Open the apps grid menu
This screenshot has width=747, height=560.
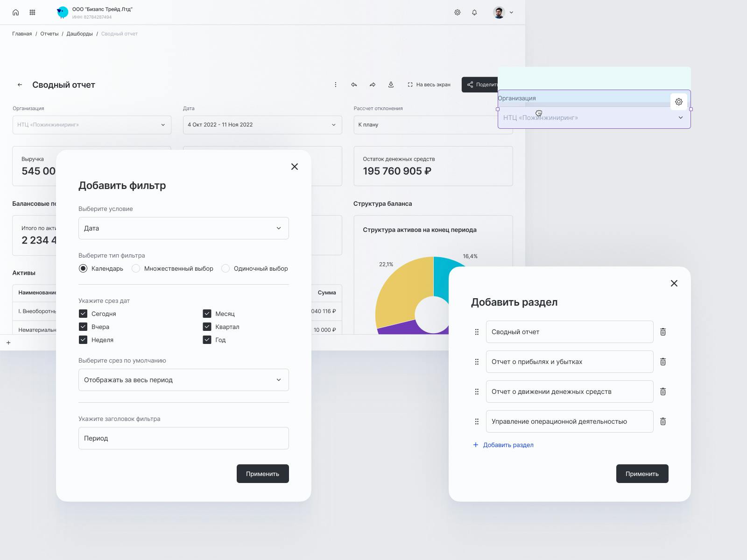pyautogui.click(x=32, y=13)
